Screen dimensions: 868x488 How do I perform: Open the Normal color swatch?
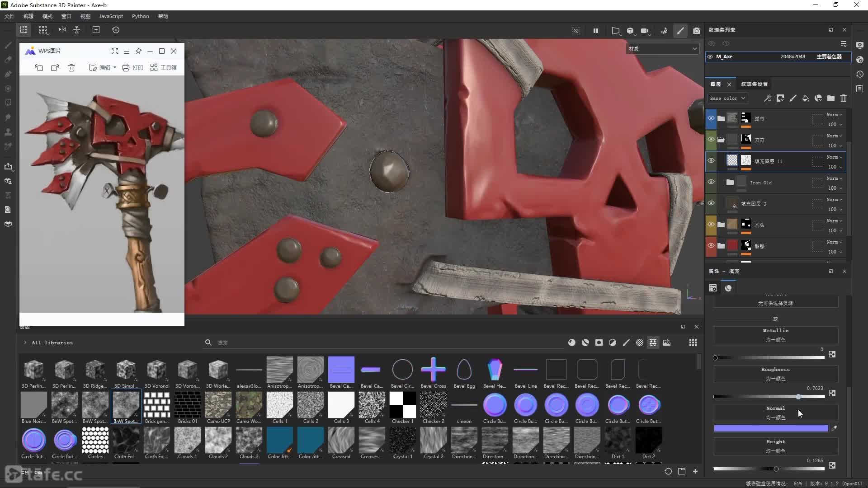tap(771, 428)
